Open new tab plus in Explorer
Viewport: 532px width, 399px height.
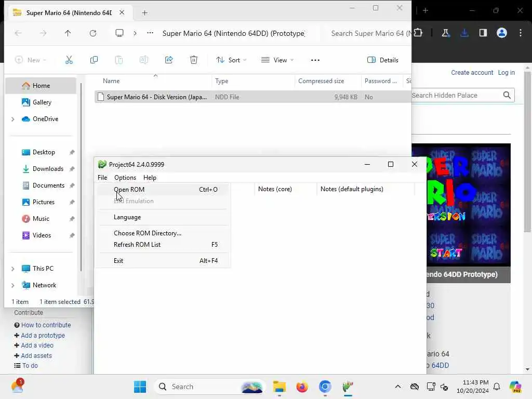tap(145, 13)
